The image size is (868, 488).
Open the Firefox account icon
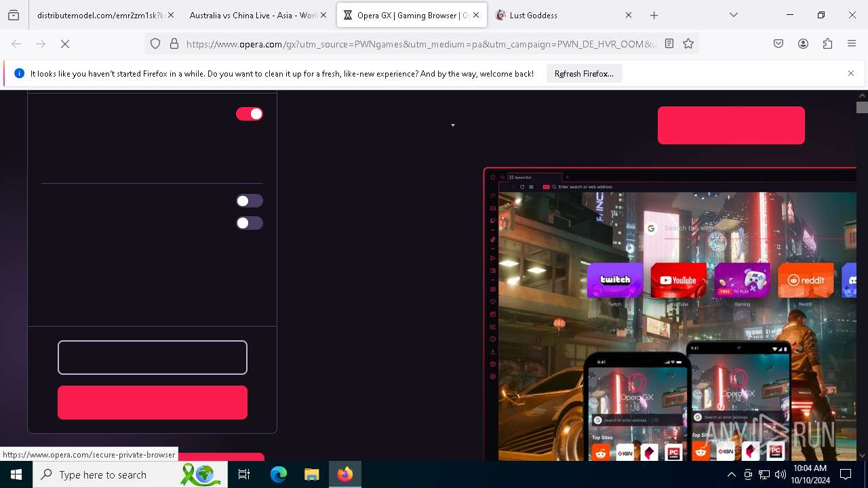[803, 43]
